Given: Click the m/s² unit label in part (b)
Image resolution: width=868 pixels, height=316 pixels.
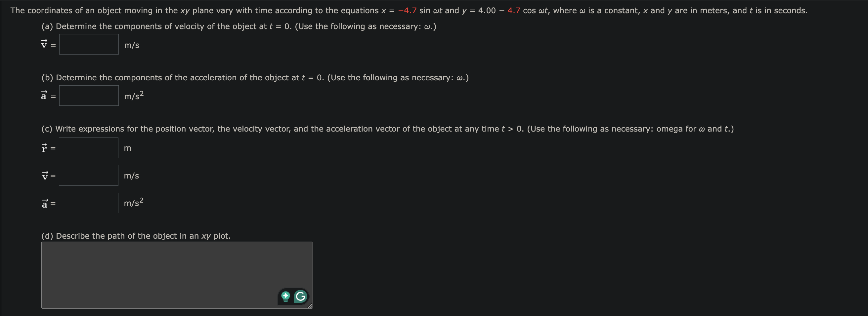Looking at the screenshot, I should pos(133,96).
